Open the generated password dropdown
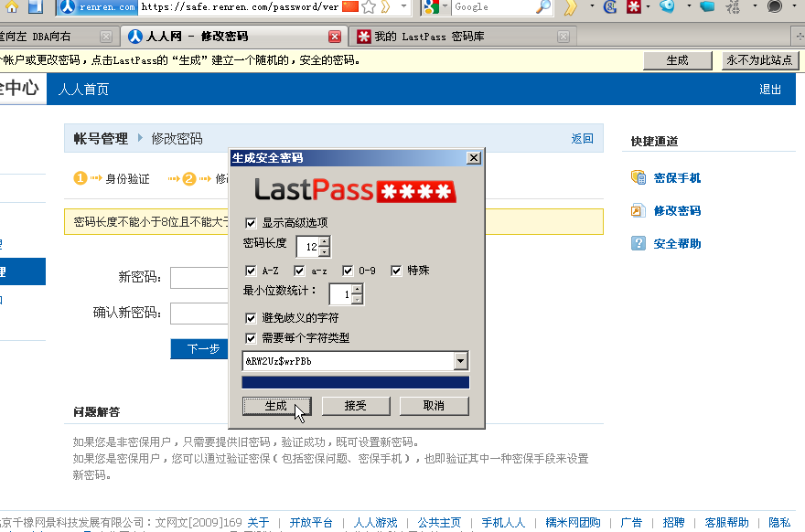This screenshot has width=805, height=532. pos(460,360)
